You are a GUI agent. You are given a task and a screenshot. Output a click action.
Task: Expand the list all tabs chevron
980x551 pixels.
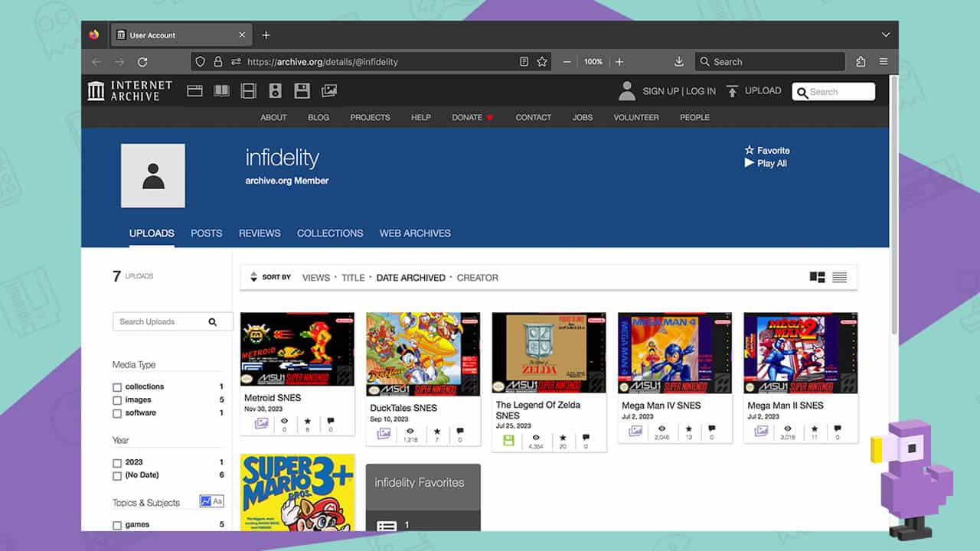(x=886, y=35)
